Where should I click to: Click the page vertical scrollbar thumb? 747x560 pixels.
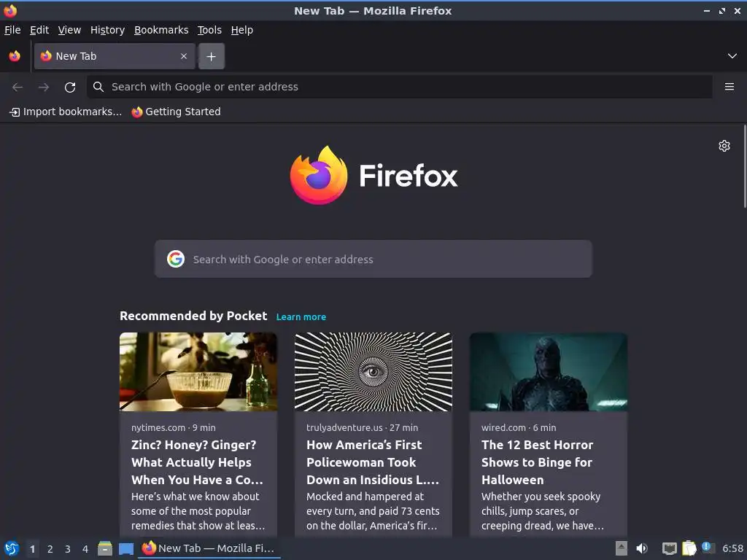click(x=745, y=166)
